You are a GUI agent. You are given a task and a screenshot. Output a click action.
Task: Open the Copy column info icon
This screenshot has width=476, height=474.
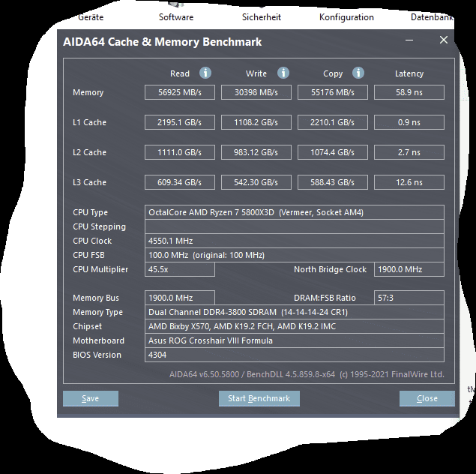(358, 73)
